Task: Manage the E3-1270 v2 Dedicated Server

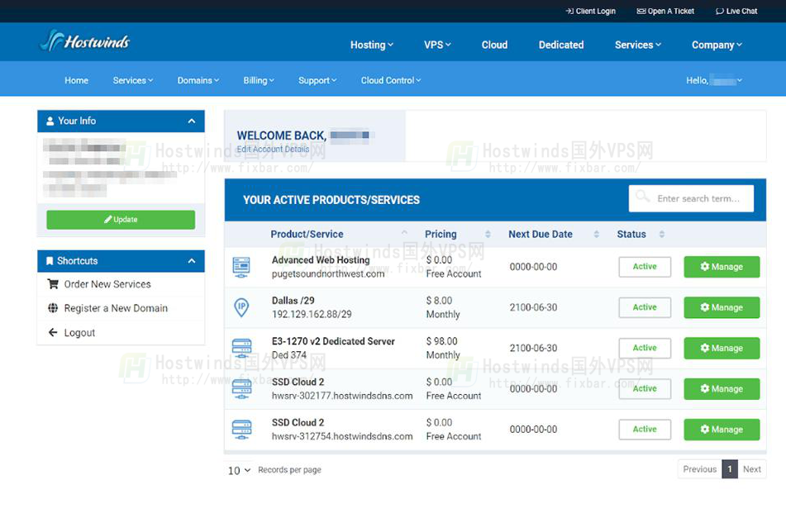Action: point(722,348)
